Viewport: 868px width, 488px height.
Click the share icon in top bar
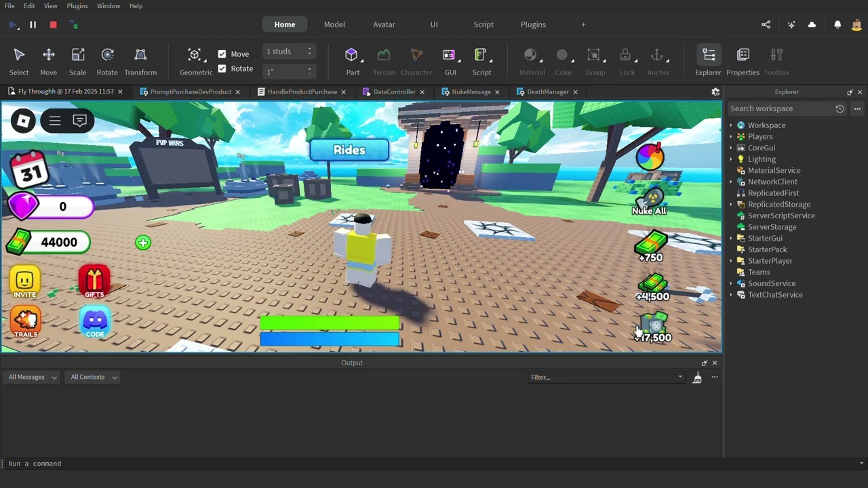(x=766, y=24)
